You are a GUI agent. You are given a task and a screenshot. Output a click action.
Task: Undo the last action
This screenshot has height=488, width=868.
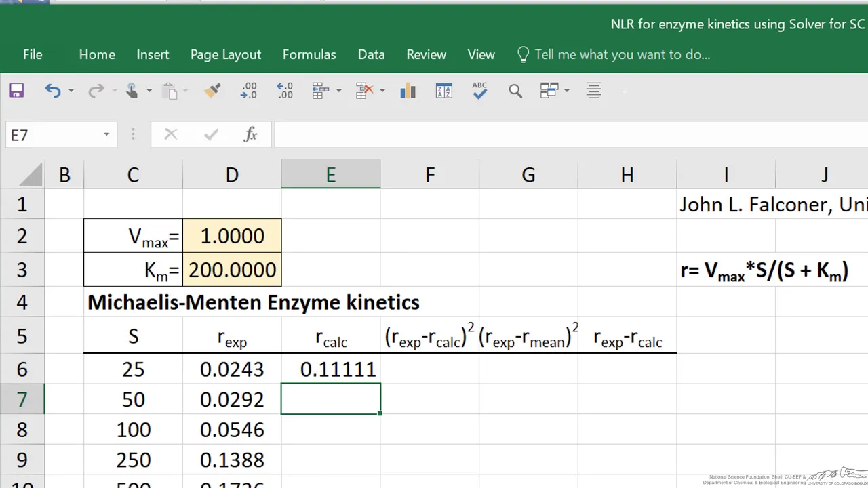tap(52, 91)
